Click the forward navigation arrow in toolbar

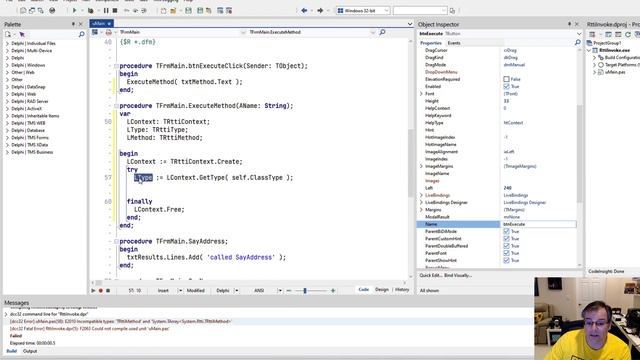click(x=320, y=10)
